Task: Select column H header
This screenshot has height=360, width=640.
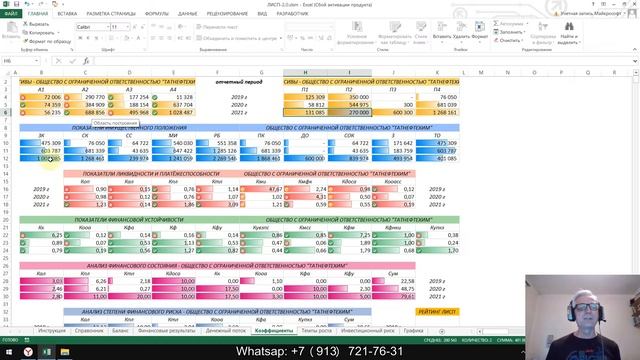Action: point(305,73)
